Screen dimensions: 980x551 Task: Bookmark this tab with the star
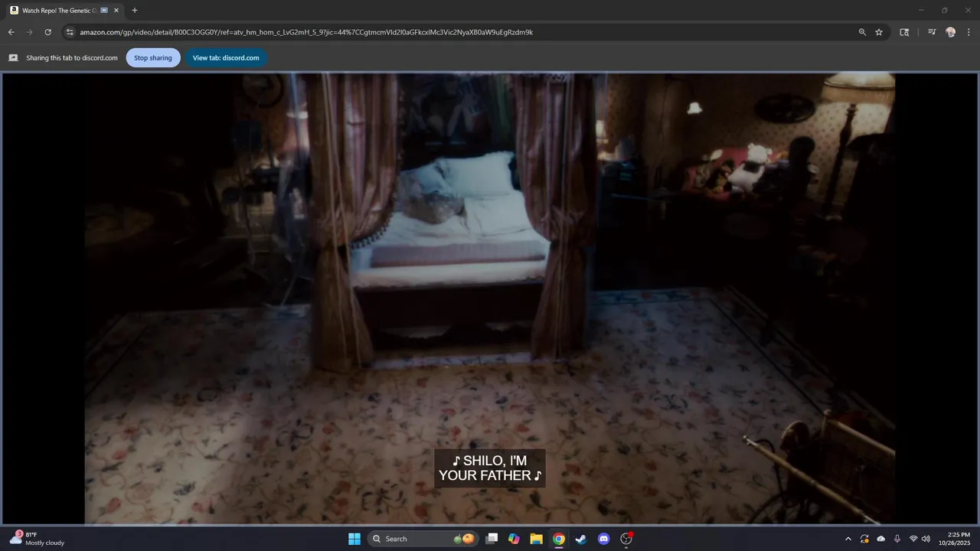(879, 32)
